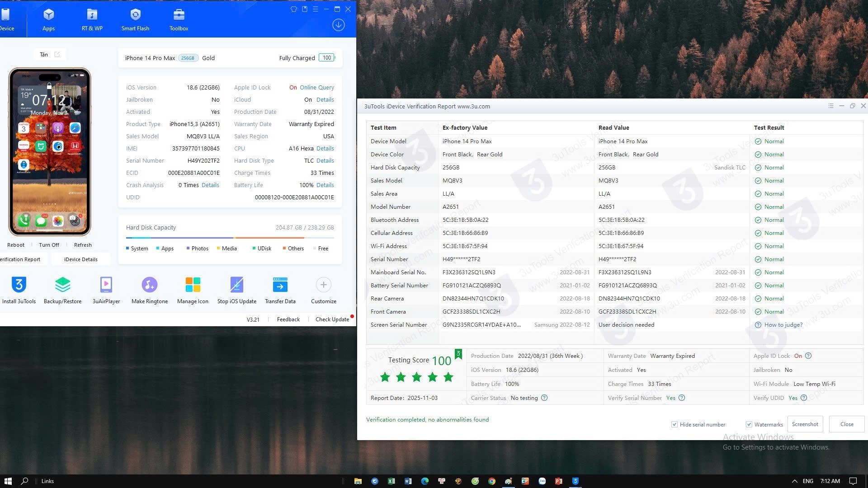Uncheck the Watermarks checkbox
Image resolution: width=868 pixels, height=488 pixels.
click(x=749, y=424)
